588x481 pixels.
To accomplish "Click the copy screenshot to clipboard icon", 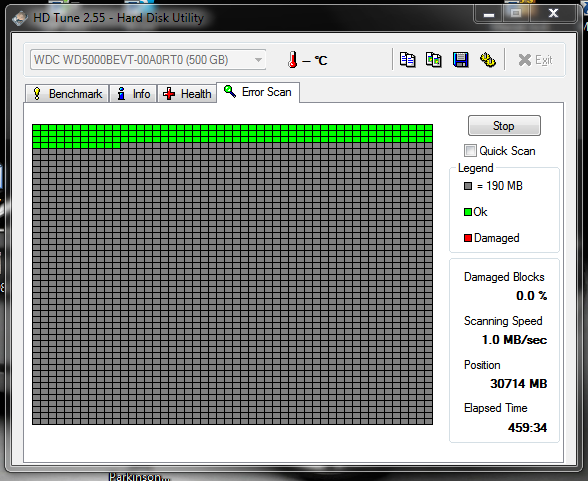I will pos(434,60).
